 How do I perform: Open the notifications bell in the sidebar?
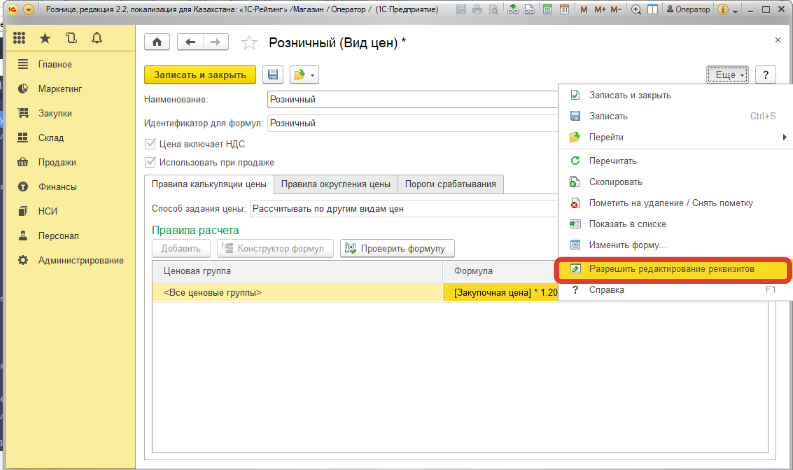coord(96,38)
